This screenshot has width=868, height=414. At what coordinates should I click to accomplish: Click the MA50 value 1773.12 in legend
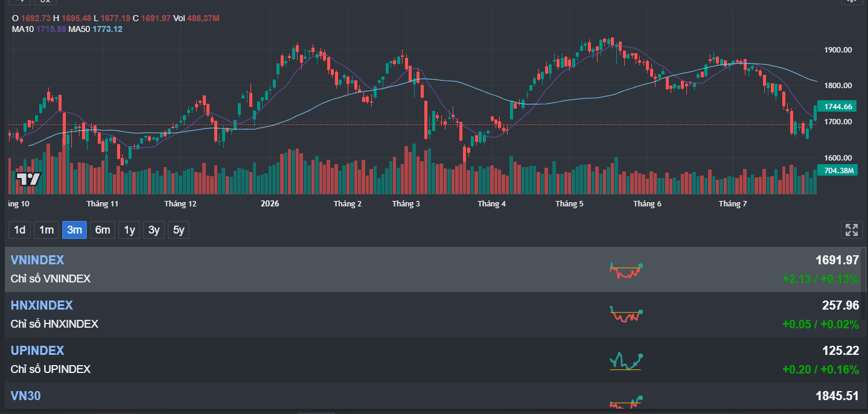pos(107,29)
